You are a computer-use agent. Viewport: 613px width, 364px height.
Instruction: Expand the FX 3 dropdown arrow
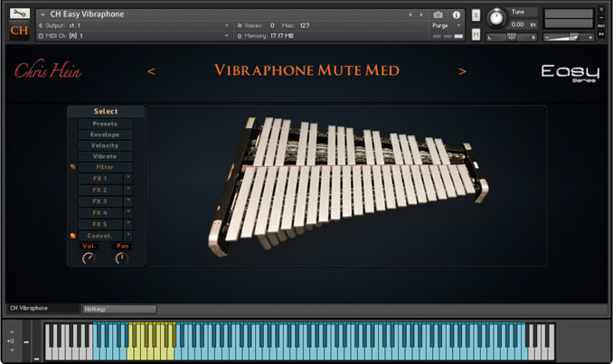coord(127,201)
